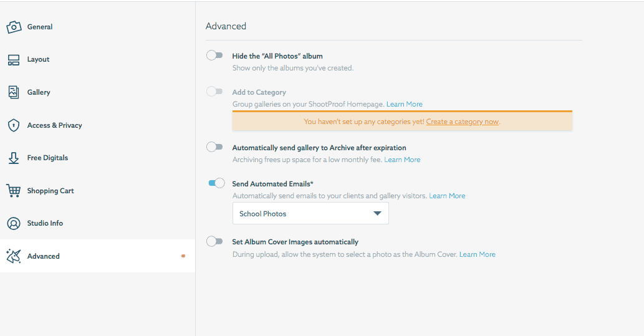Viewport: 644px width, 336px height.
Task: Click the Access & Privacy shield icon
Action: 14,125
